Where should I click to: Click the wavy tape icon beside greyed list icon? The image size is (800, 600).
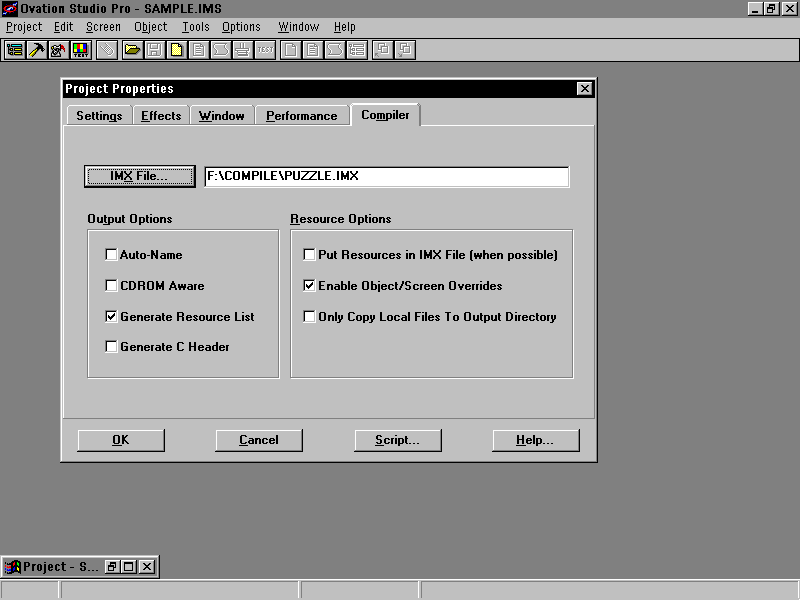334,50
